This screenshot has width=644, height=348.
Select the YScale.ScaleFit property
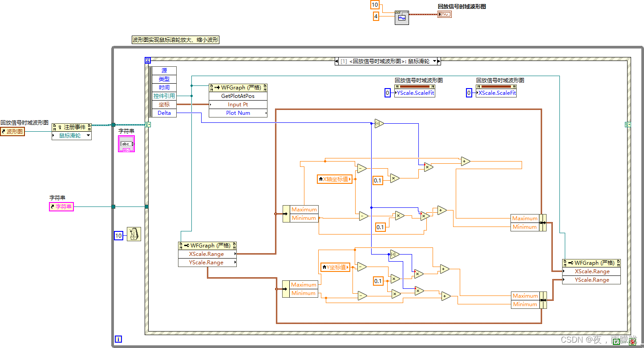click(415, 93)
